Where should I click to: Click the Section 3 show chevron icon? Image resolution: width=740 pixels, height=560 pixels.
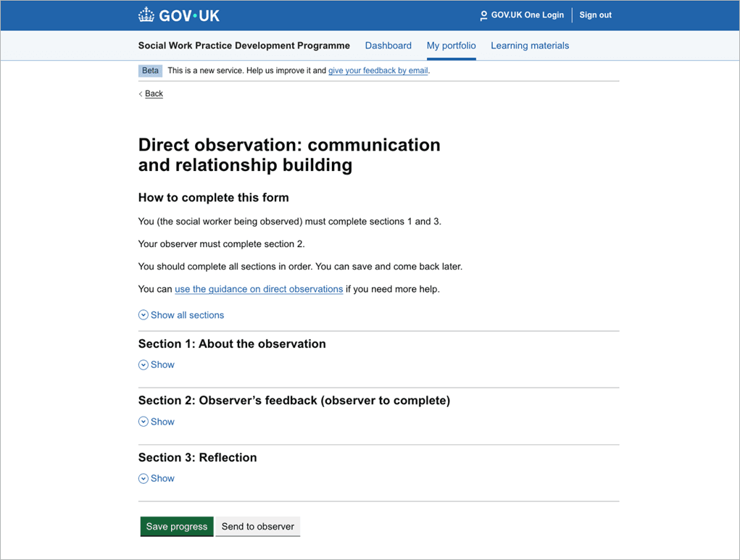(144, 479)
